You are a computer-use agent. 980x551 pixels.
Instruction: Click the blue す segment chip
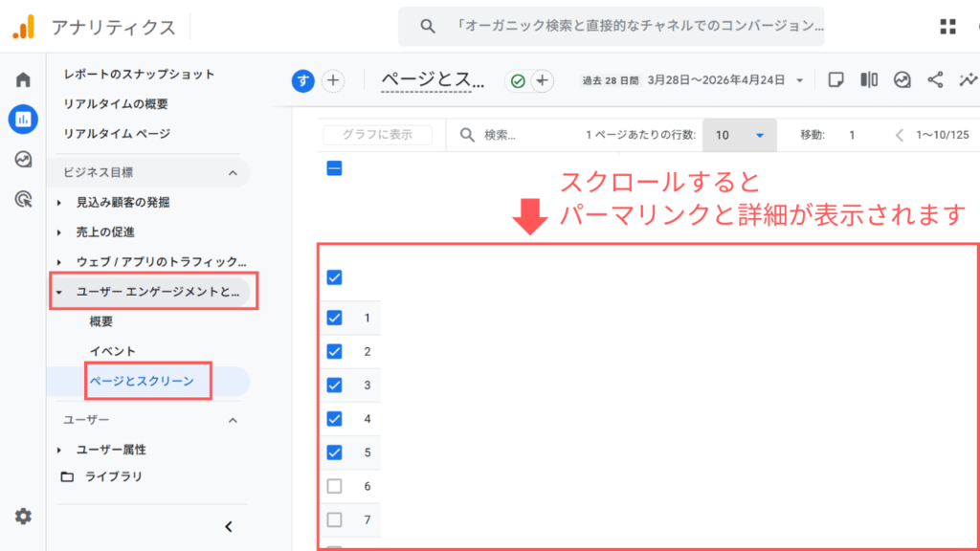(x=303, y=80)
